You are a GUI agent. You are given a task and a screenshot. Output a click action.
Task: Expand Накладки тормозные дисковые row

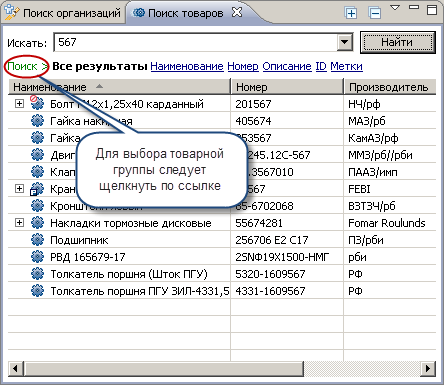pyautogui.click(x=19, y=223)
